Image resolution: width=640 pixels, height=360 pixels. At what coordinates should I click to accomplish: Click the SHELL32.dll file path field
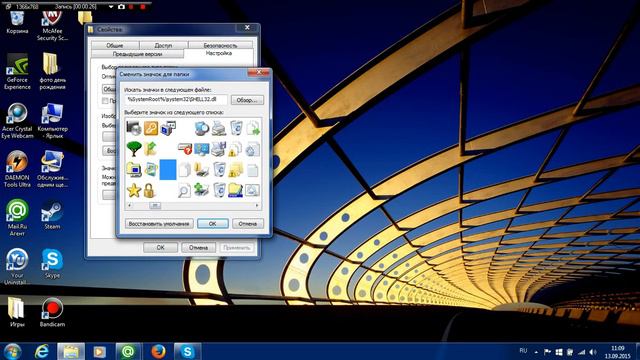click(176, 100)
